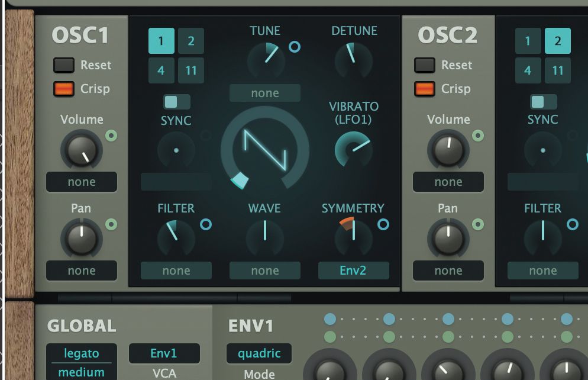Adjust the OSC1 Filter knob
Screen dimensions: 588x380
tap(176, 236)
